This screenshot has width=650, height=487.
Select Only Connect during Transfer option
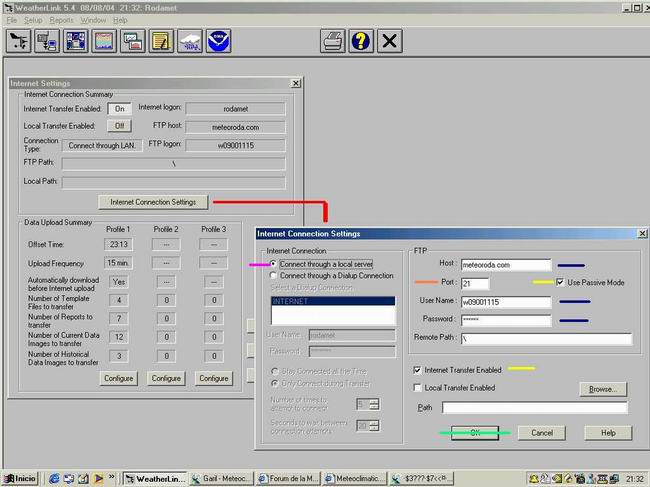coord(320,383)
